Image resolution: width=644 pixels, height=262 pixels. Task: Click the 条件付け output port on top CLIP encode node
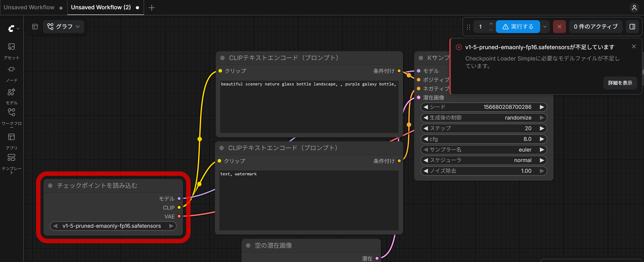tap(399, 71)
